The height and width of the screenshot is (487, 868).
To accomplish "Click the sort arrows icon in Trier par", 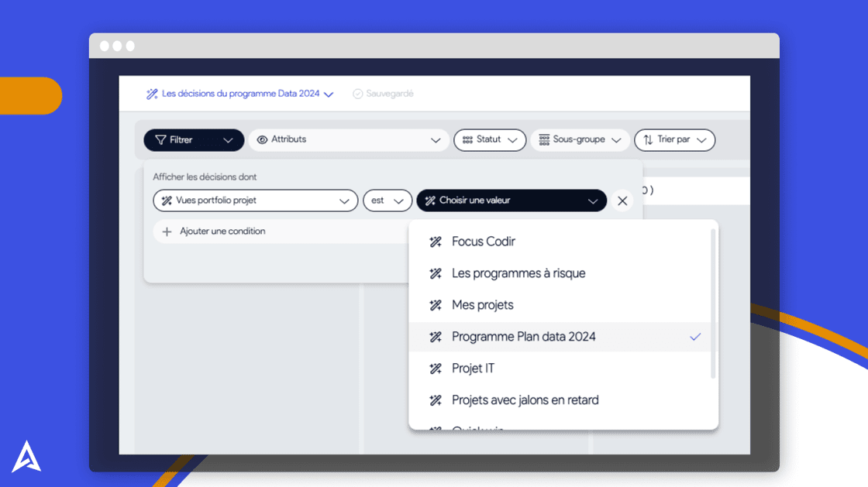I will [648, 140].
